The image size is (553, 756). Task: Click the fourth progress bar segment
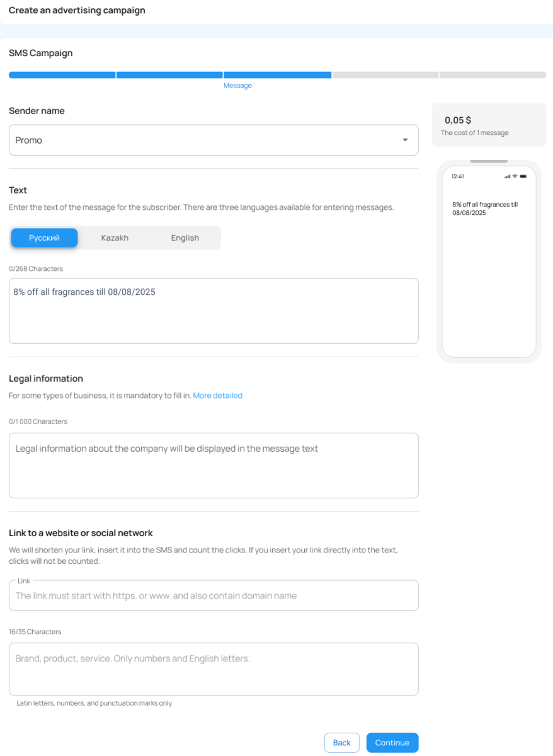(385, 75)
